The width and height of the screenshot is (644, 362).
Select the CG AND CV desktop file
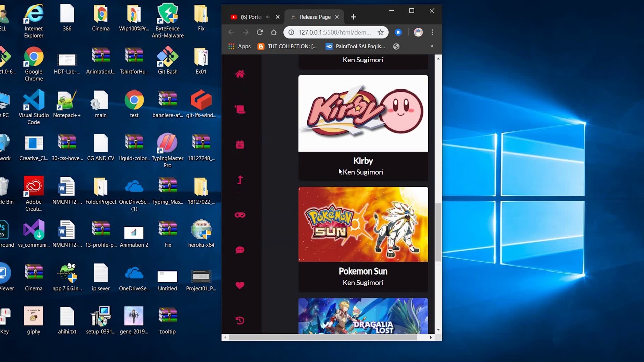tap(101, 147)
